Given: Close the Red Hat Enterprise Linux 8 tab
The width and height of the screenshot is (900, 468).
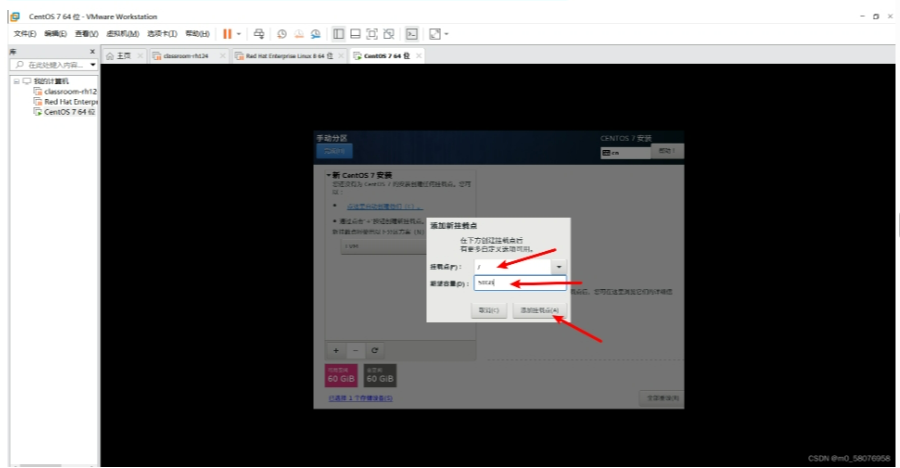Looking at the screenshot, I should click(341, 56).
